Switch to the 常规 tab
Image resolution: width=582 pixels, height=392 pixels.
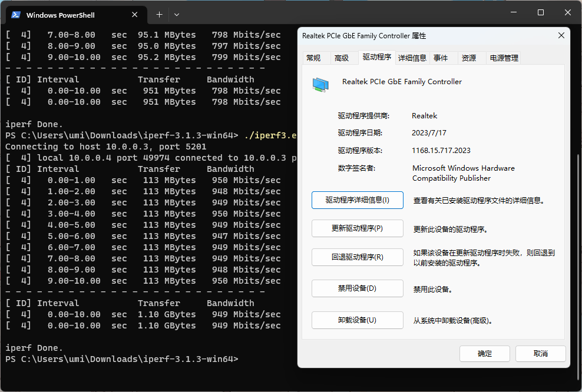pyautogui.click(x=313, y=58)
